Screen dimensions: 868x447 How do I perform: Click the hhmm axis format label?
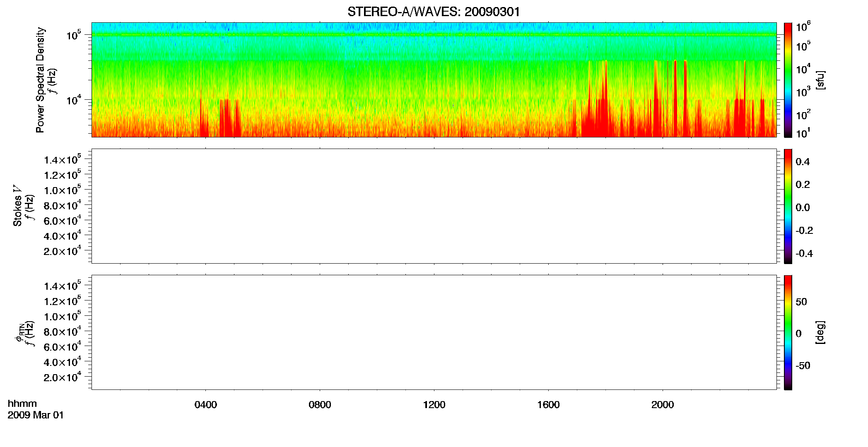tap(22, 404)
